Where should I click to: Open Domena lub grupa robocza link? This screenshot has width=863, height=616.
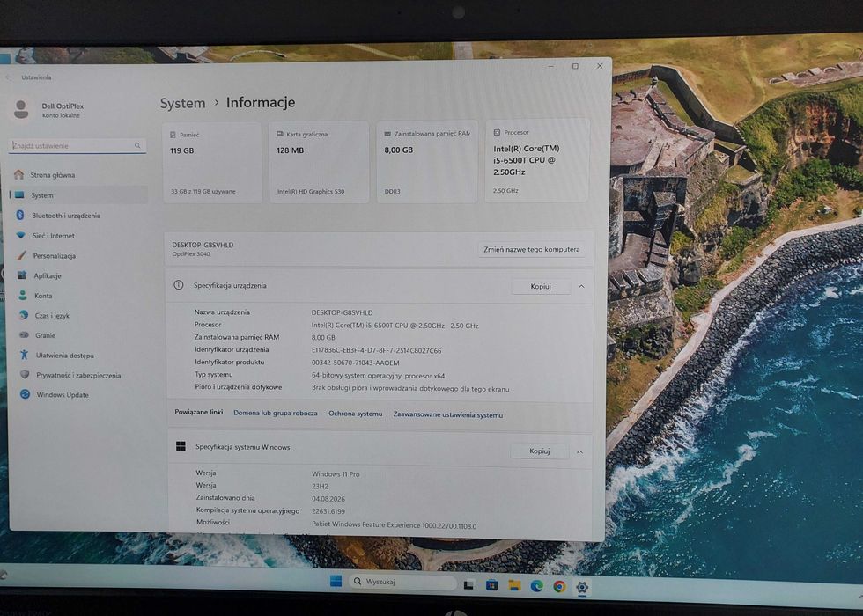[275, 413]
